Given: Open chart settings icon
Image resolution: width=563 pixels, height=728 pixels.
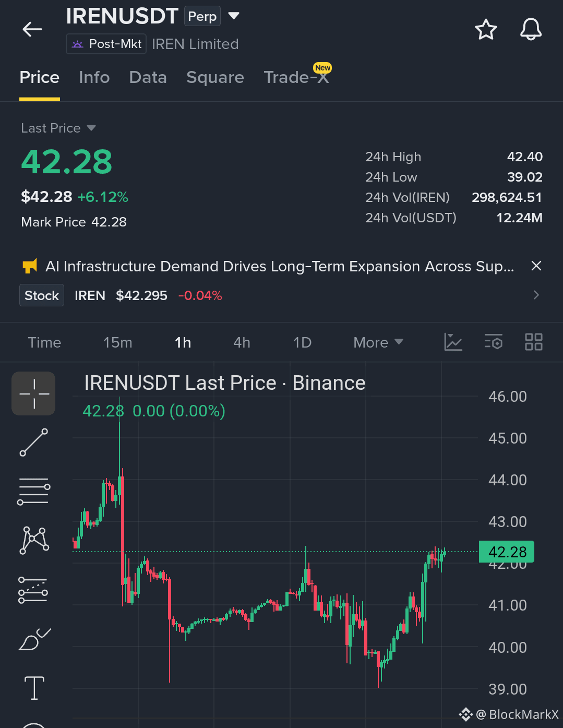Looking at the screenshot, I should tap(494, 342).
